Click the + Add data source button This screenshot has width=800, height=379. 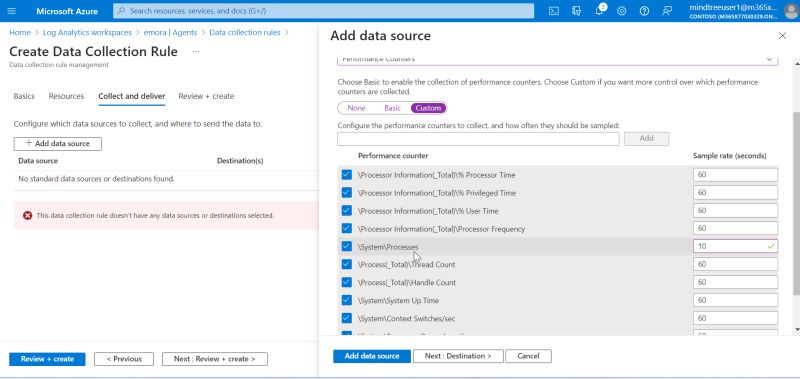click(58, 144)
